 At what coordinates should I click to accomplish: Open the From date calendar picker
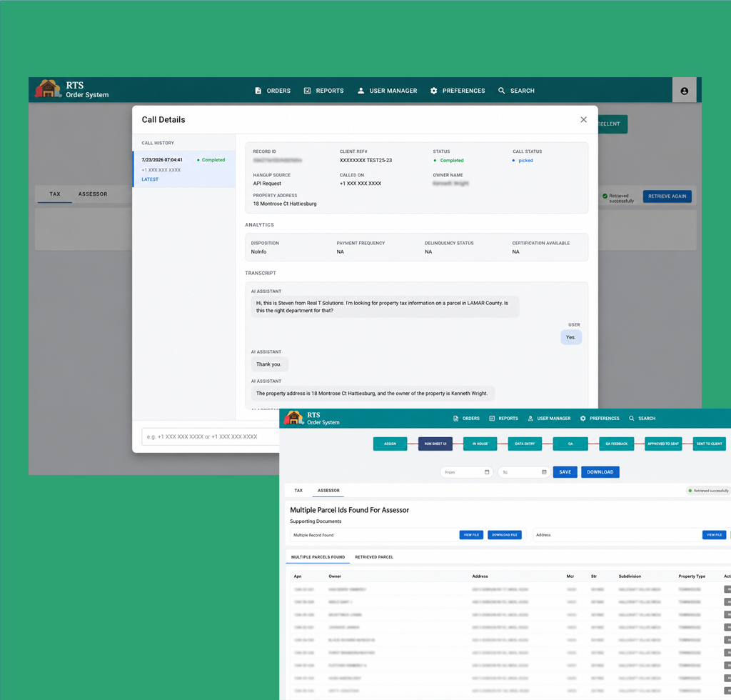click(487, 472)
